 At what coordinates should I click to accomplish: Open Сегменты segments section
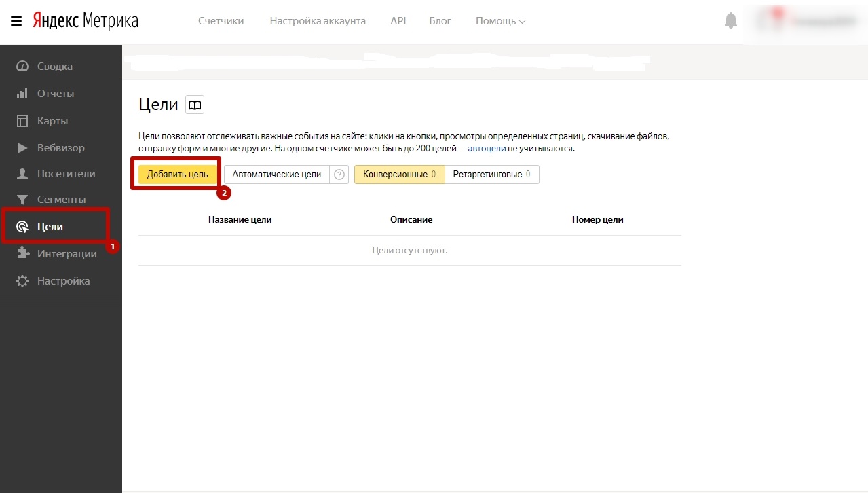(61, 200)
